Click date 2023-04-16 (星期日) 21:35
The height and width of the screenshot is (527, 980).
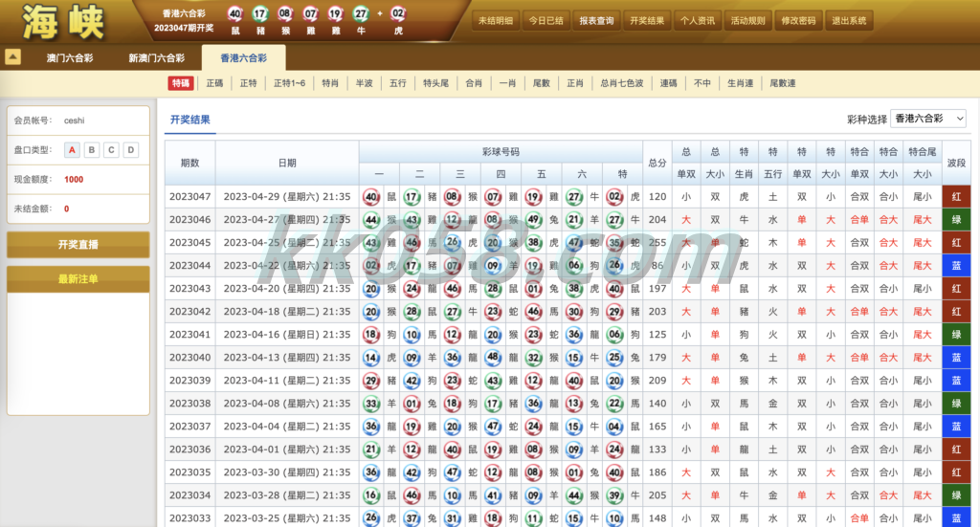point(287,335)
